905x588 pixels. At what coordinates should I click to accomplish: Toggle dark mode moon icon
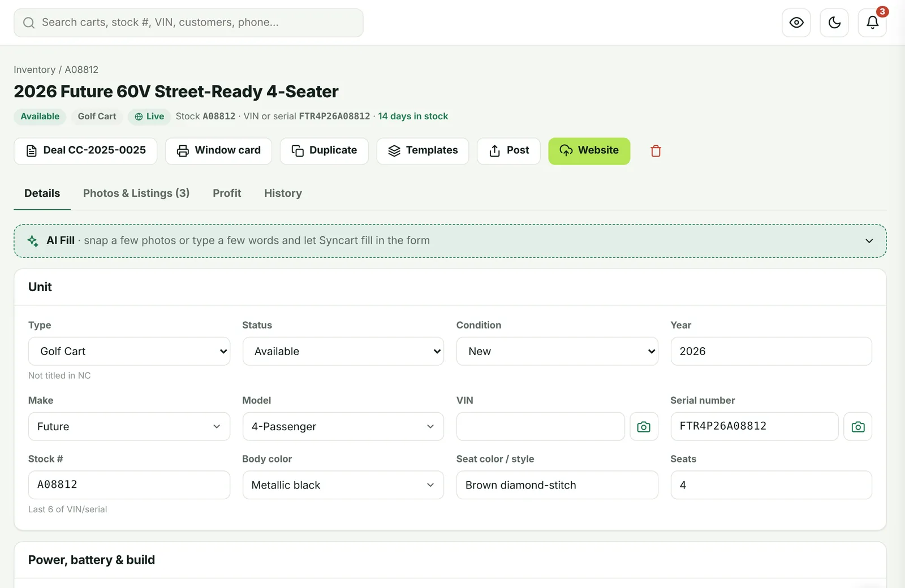pyautogui.click(x=834, y=23)
